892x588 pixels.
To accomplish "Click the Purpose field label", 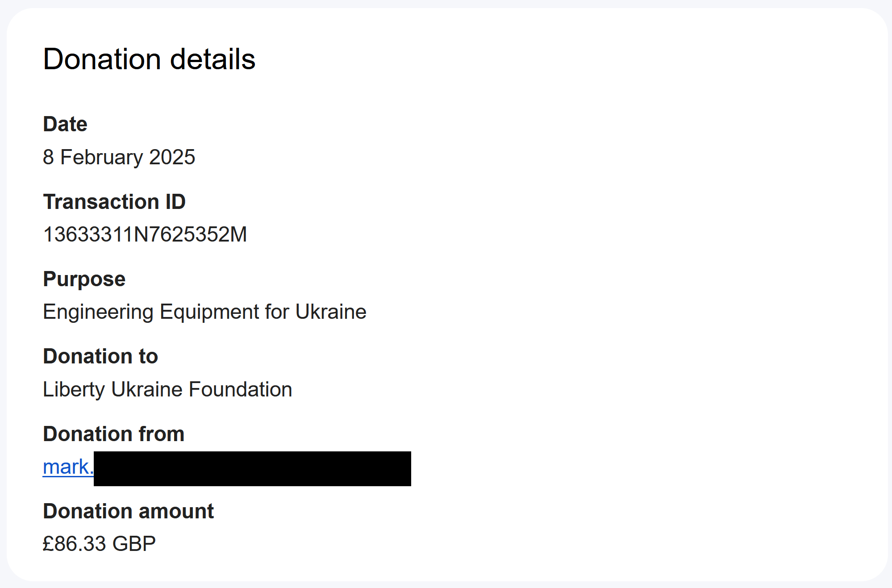I will pyautogui.click(x=84, y=279).
